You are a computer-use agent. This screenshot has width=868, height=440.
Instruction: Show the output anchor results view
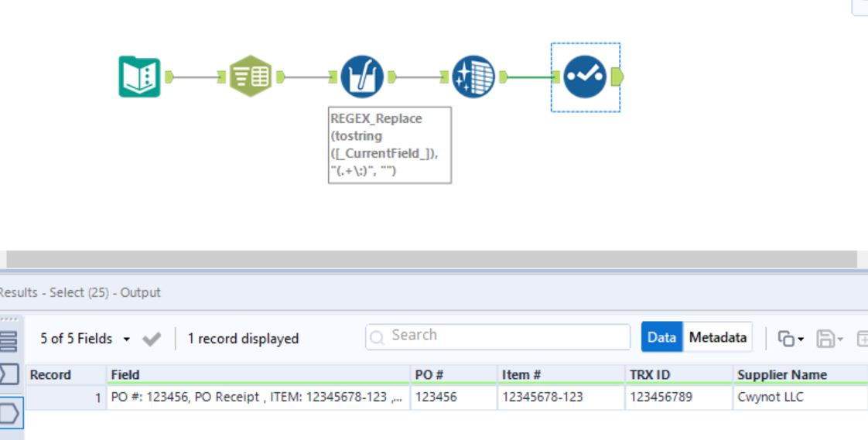pyautogui.click(x=9, y=414)
